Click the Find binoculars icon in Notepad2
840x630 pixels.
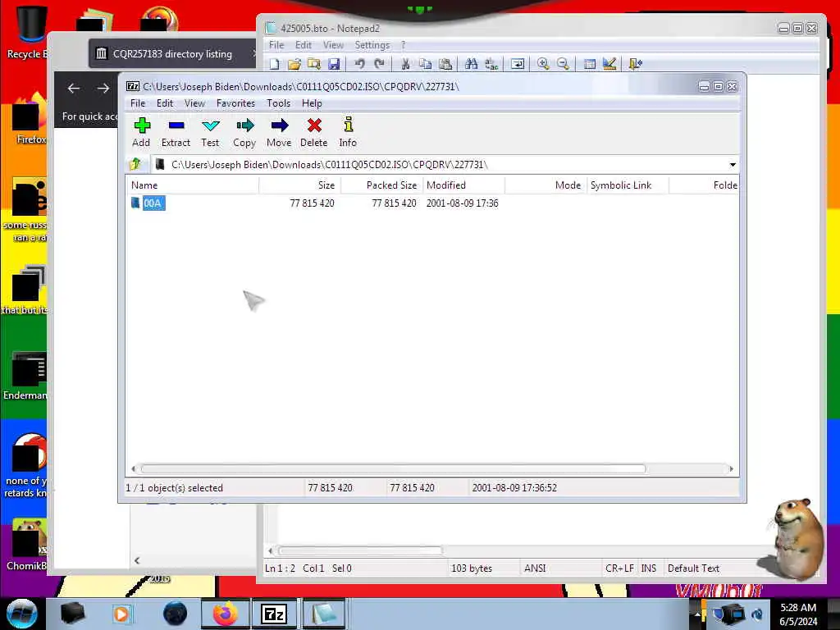471,64
